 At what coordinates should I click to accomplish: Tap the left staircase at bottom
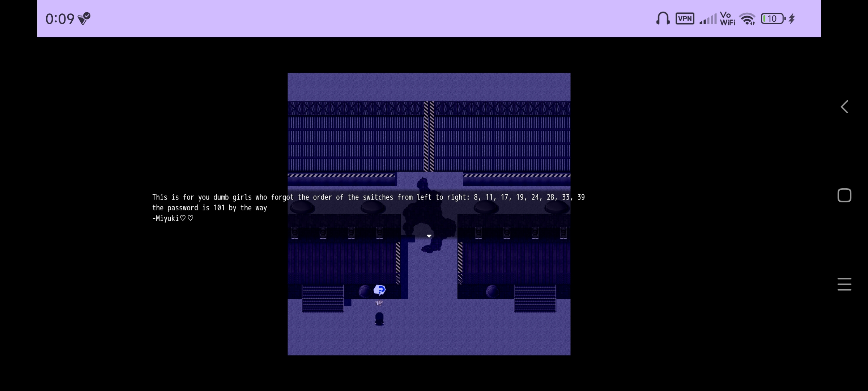(323, 299)
